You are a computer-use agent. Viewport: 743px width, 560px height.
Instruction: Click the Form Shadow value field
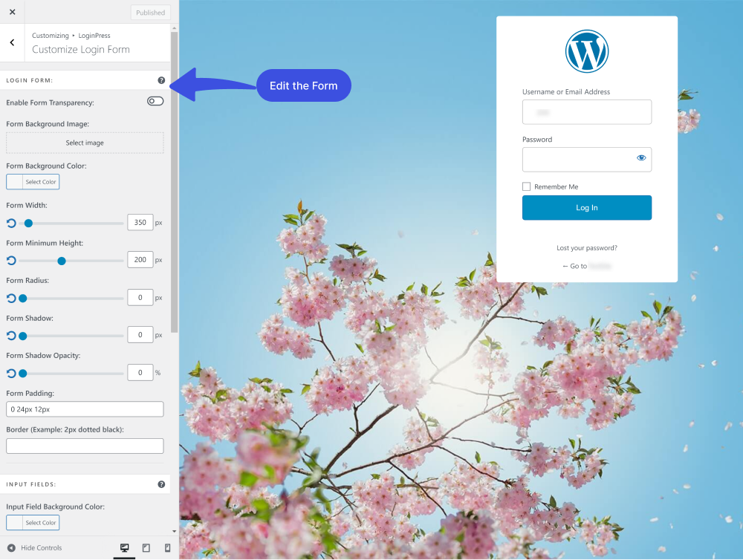140,335
